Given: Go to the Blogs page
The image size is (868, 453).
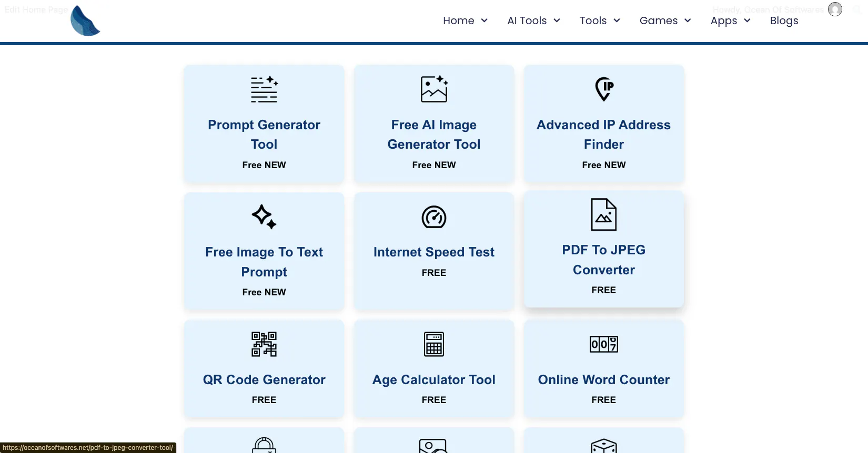Looking at the screenshot, I should (x=784, y=21).
